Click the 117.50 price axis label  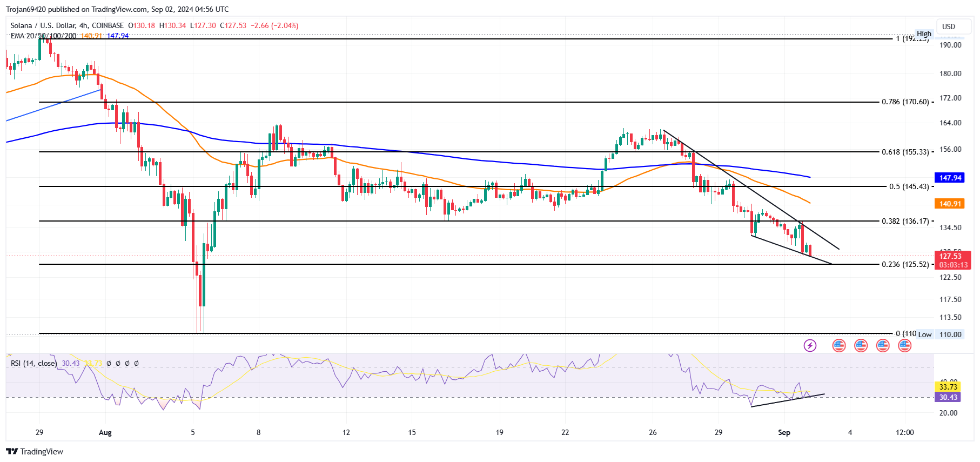click(950, 299)
